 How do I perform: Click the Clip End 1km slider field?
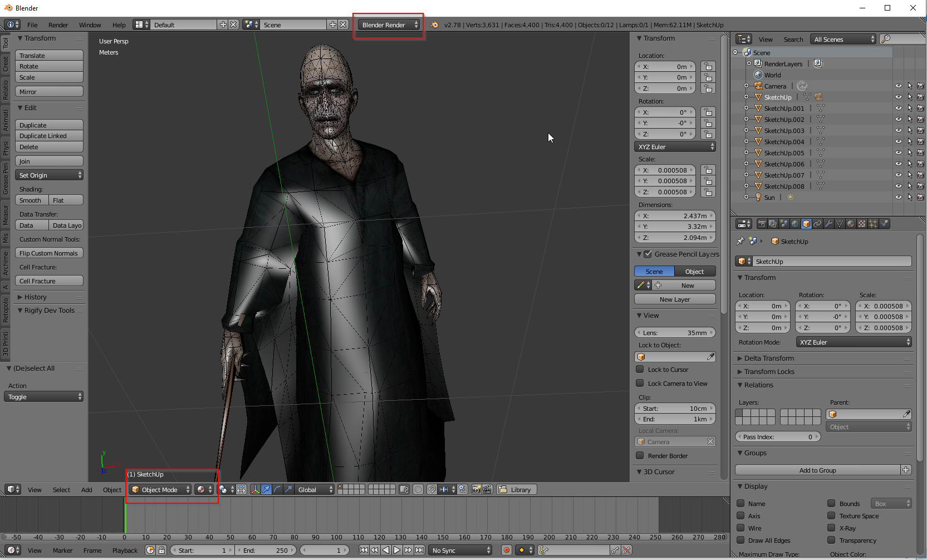point(675,419)
